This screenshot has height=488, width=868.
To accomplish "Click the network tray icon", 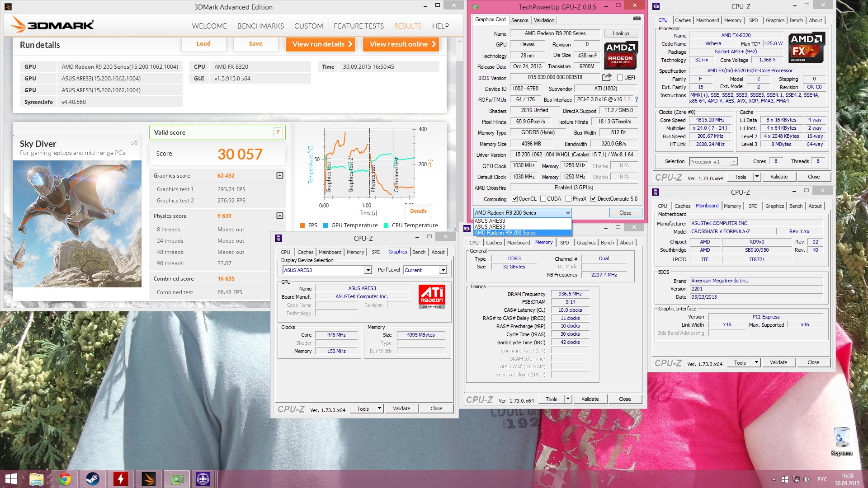I will coord(796,479).
